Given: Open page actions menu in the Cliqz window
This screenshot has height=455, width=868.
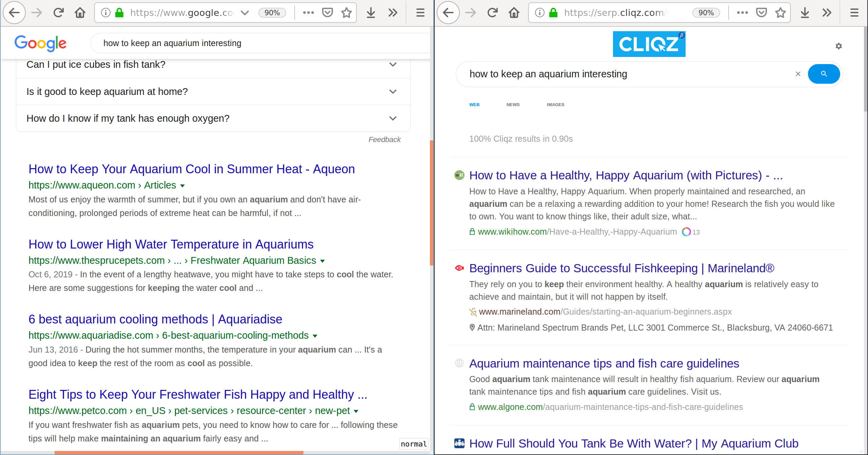Looking at the screenshot, I should pos(742,13).
